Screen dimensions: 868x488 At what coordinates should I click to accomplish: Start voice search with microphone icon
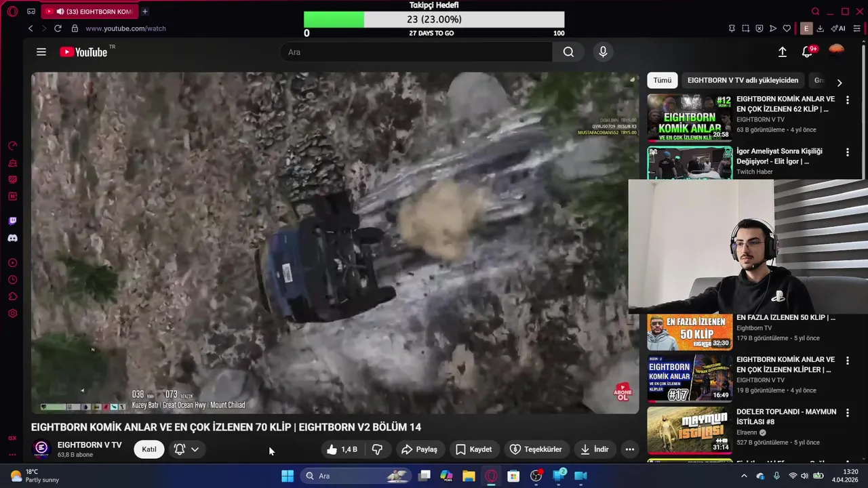coord(603,52)
